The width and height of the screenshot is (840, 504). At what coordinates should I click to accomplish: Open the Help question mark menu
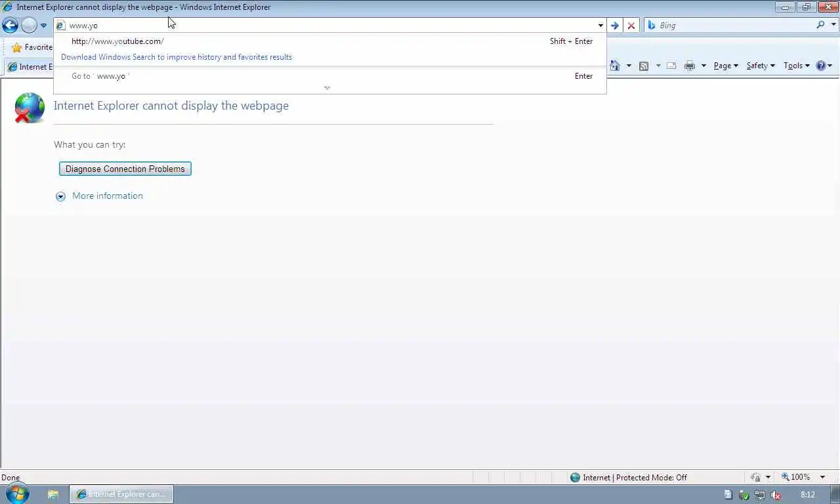click(x=824, y=66)
